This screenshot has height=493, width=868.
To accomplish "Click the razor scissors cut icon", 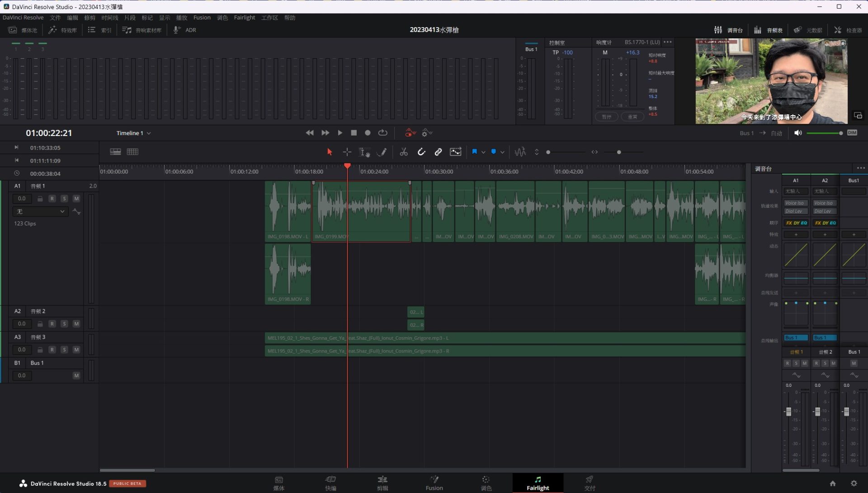I will coord(404,152).
